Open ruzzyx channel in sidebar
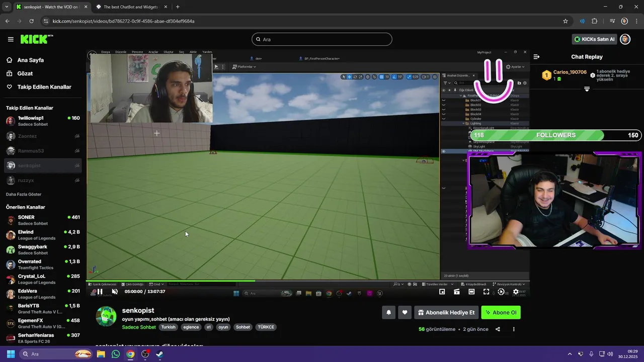This screenshot has width=644, height=362. pos(43,180)
